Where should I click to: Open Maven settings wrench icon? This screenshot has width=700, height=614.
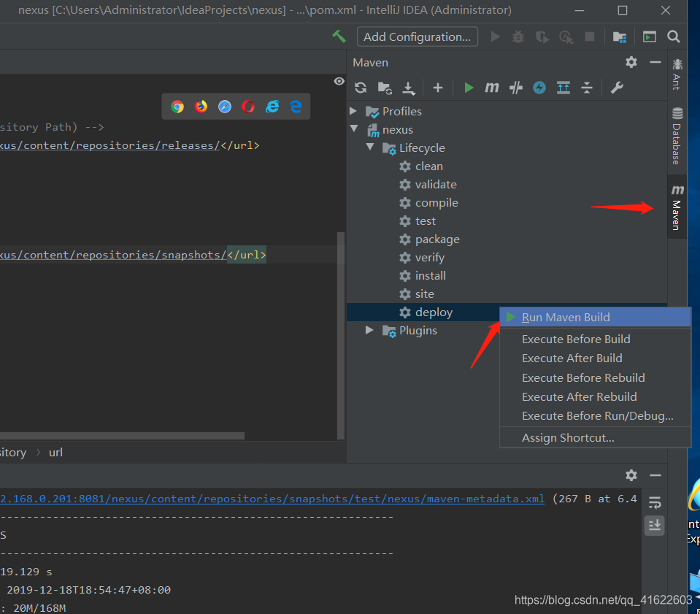[x=617, y=88]
